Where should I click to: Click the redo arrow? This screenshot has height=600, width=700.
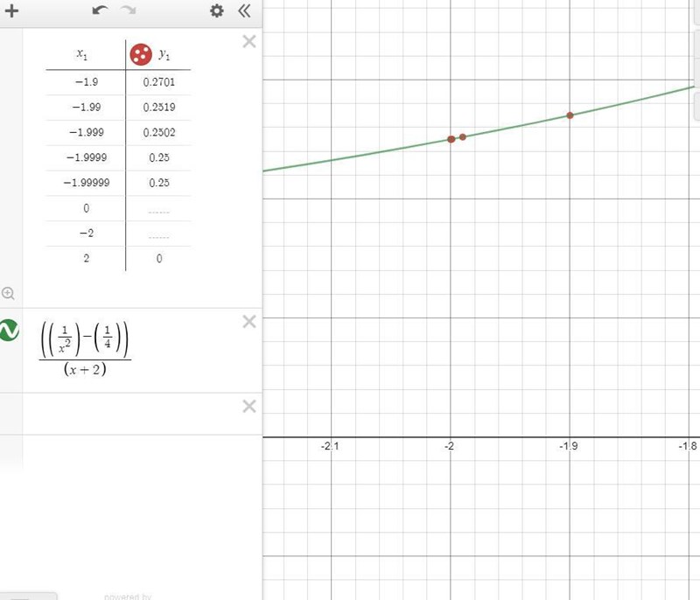(x=128, y=12)
